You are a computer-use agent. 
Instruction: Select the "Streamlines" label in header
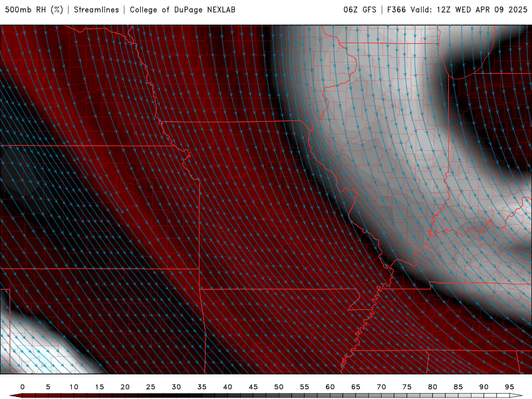(96, 10)
